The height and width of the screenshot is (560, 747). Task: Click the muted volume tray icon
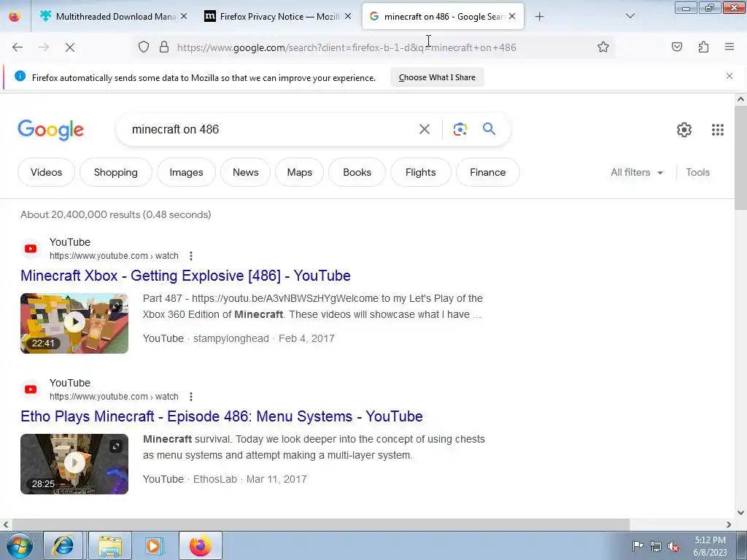pyautogui.click(x=673, y=547)
